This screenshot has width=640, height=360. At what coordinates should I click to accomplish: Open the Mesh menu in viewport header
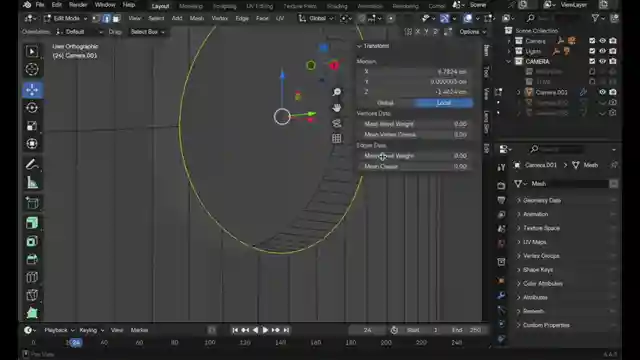tap(196, 18)
